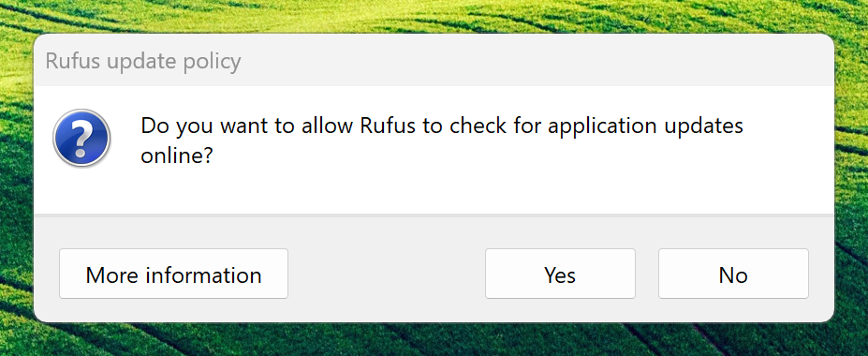Image resolution: width=868 pixels, height=356 pixels.
Task: Dismiss the dialog by clicking No
Action: coord(733,274)
